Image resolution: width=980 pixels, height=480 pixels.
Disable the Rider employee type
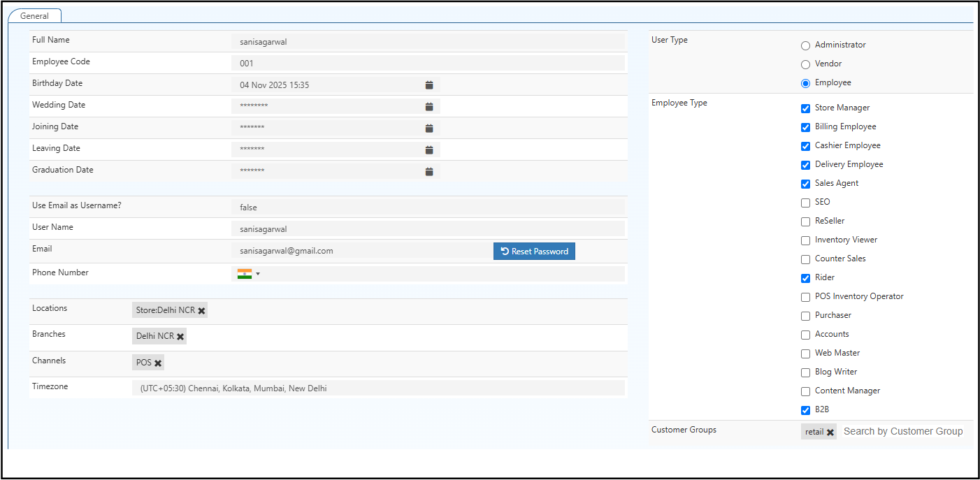pyautogui.click(x=805, y=277)
